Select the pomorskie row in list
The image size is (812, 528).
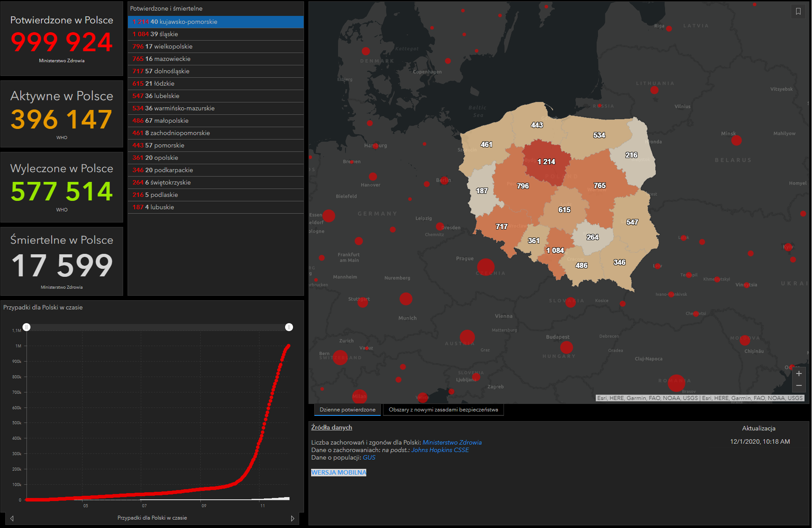pos(216,145)
